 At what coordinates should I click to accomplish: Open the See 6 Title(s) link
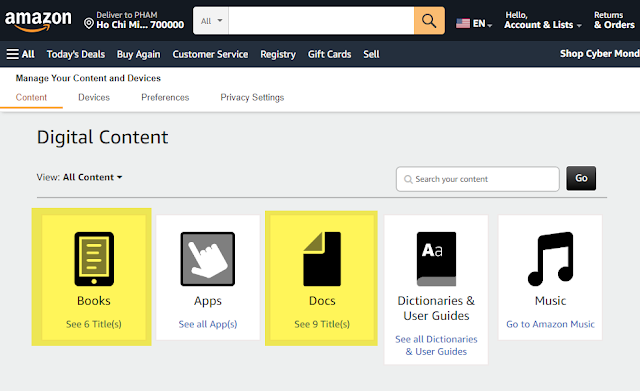pyautogui.click(x=93, y=324)
